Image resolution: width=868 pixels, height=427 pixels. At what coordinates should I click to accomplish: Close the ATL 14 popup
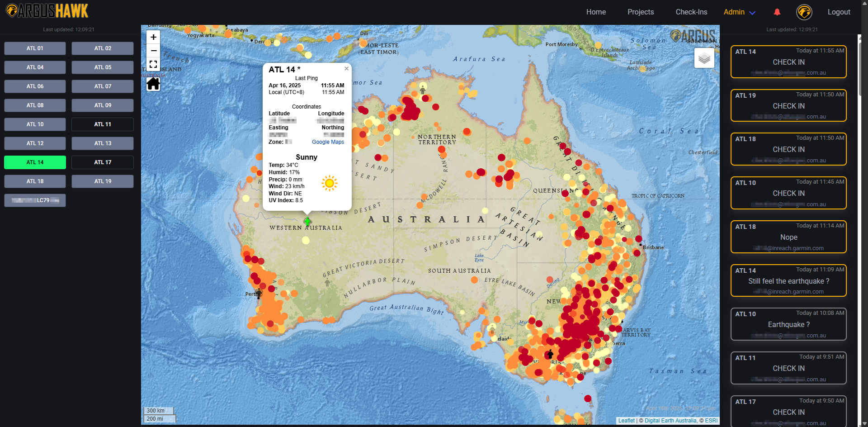346,69
